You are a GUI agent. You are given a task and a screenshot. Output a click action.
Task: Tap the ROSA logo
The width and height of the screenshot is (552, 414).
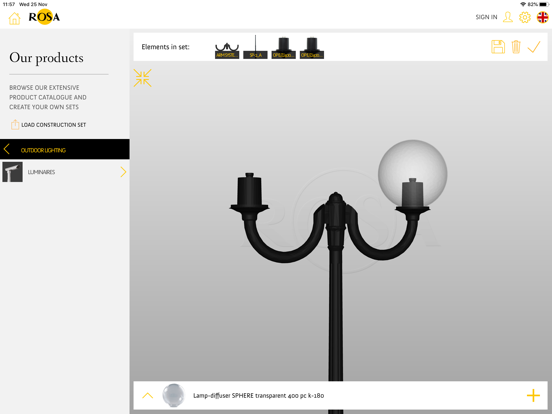pyautogui.click(x=44, y=17)
